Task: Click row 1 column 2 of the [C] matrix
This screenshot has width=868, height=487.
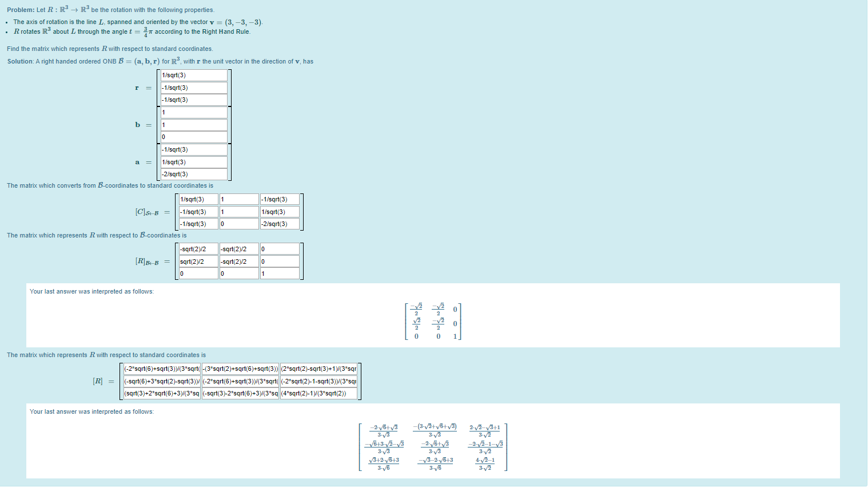Action: pyautogui.click(x=239, y=199)
